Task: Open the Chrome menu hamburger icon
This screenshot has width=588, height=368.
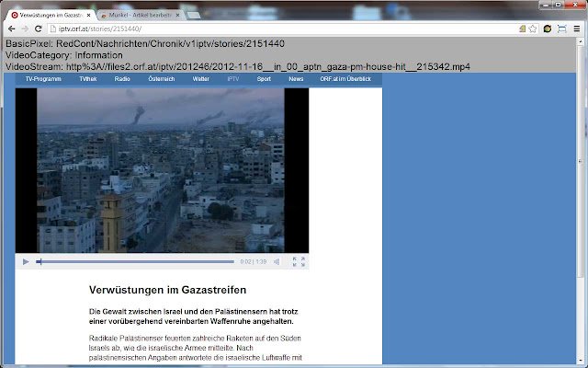Action: 577,29
